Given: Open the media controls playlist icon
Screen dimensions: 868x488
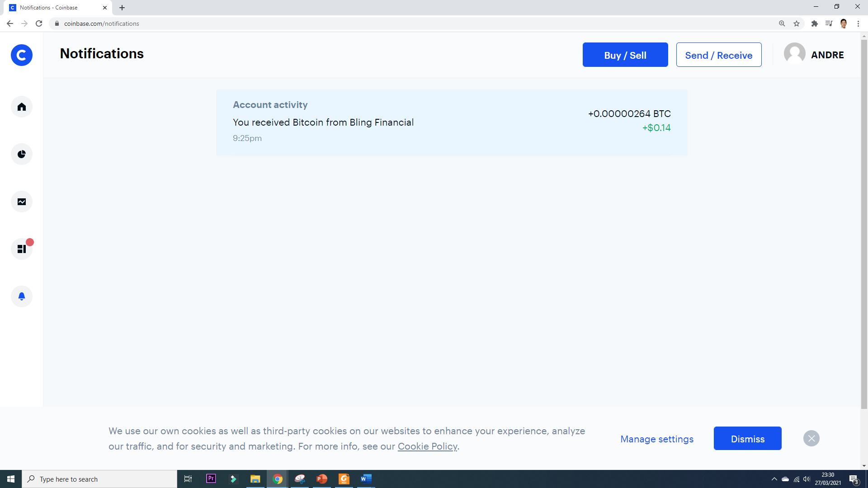Looking at the screenshot, I should [829, 23].
